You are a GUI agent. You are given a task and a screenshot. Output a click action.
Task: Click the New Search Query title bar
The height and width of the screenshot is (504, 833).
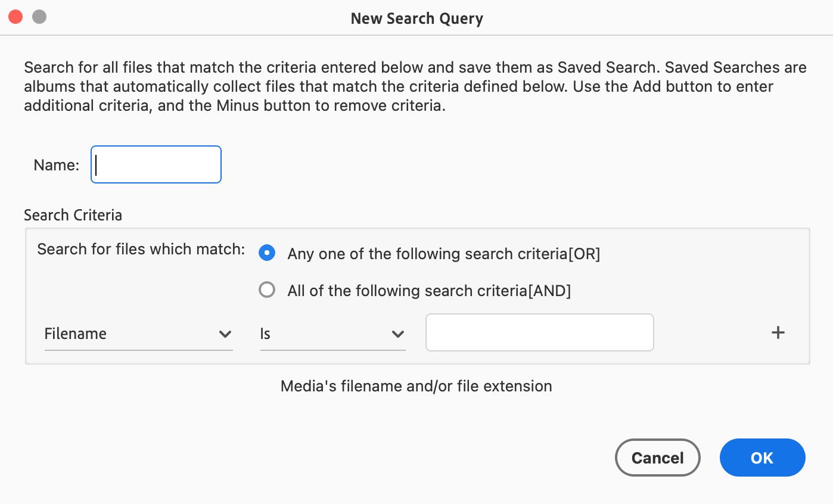[416, 18]
